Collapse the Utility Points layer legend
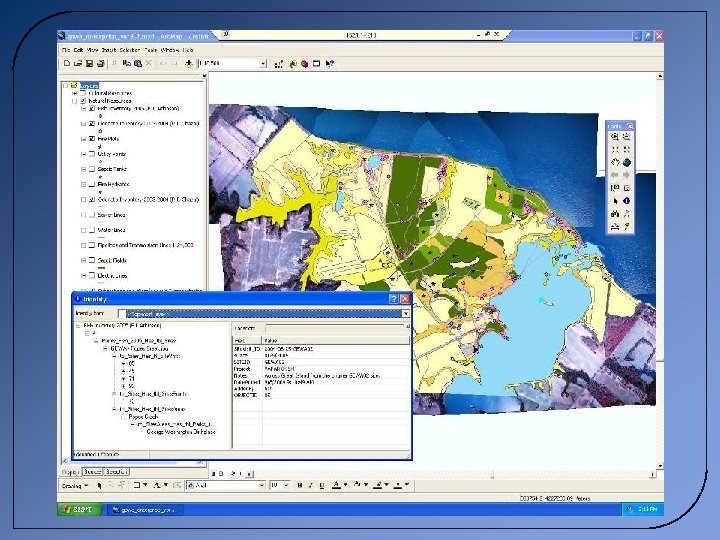 click(83, 154)
